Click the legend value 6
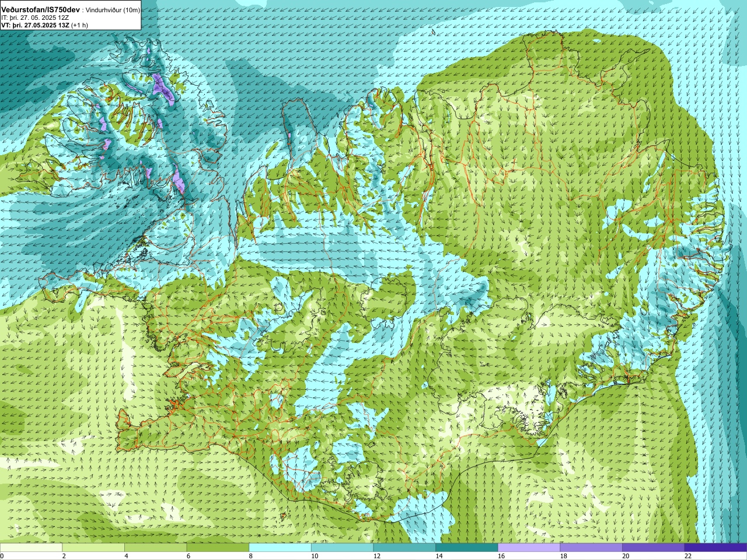 (x=189, y=556)
